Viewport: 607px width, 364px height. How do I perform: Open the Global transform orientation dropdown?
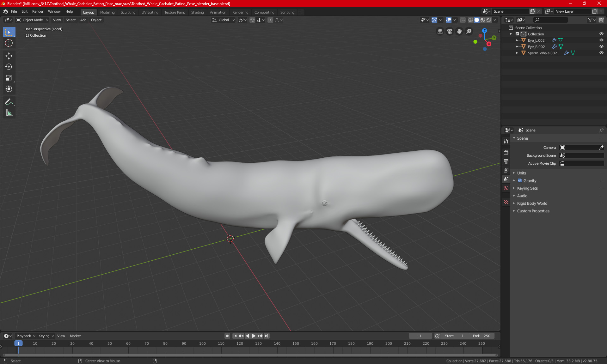(224, 20)
